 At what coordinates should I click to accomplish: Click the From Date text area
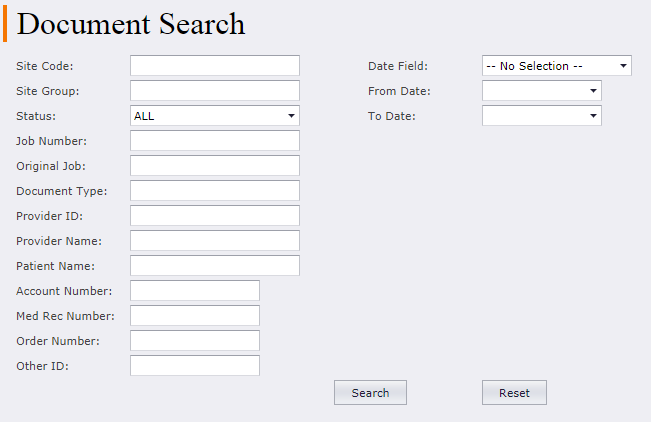pyautogui.click(x=535, y=91)
